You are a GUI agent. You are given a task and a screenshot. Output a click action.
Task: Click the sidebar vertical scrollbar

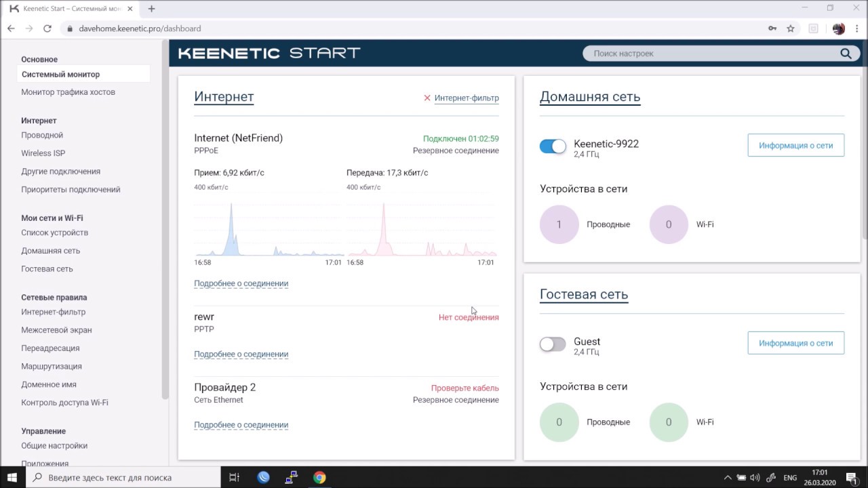coord(165,220)
